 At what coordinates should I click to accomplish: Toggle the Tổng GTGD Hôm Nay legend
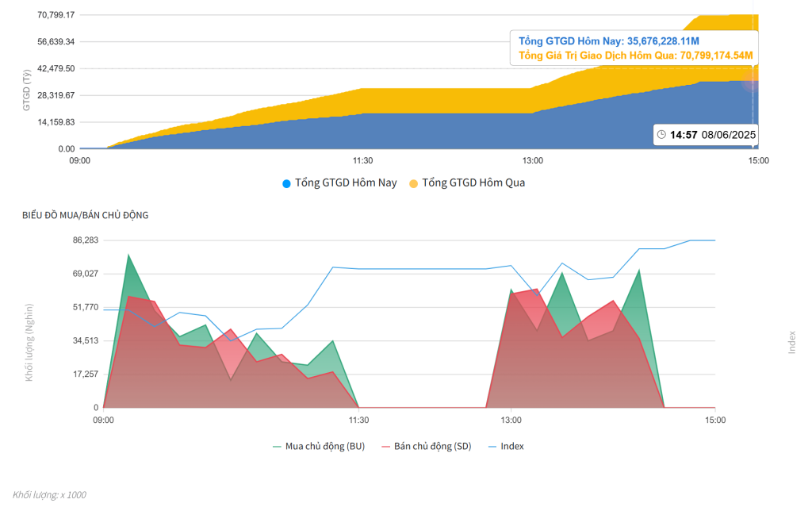pyautogui.click(x=339, y=183)
